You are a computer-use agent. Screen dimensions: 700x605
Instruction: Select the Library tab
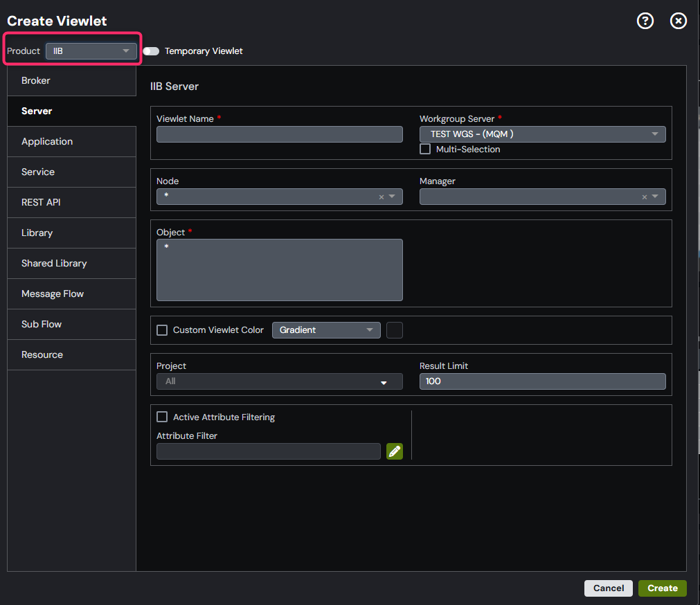coord(71,233)
